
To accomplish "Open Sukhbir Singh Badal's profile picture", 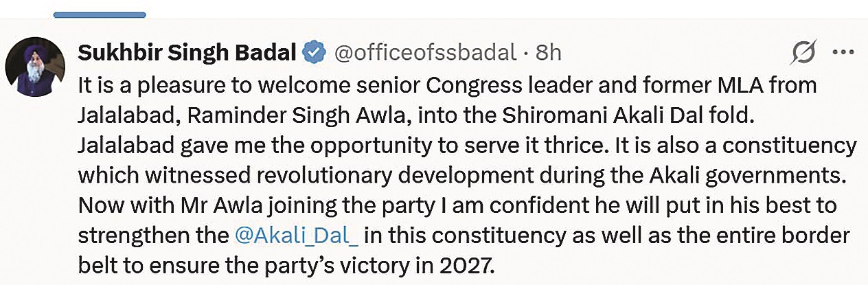I will pyautogui.click(x=35, y=67).
